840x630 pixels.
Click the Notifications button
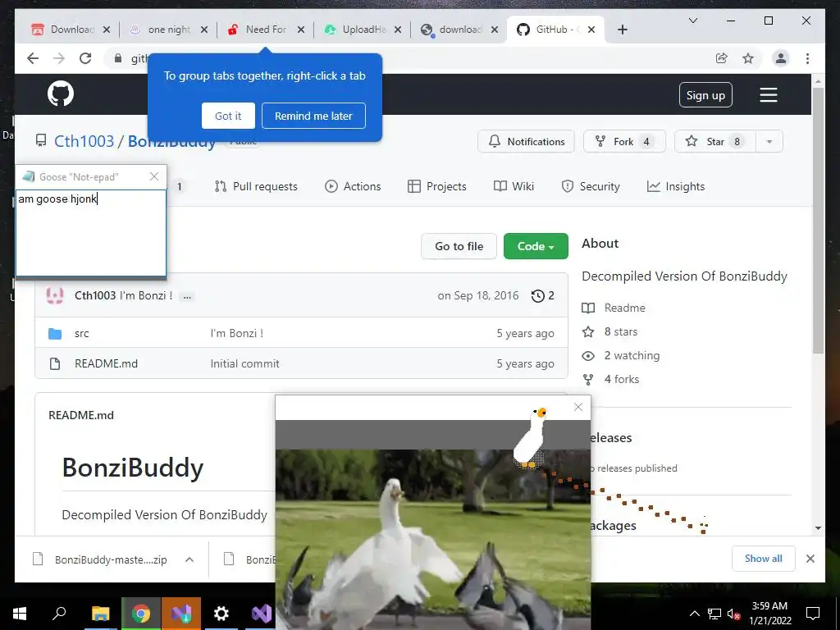(x=526, y=141)
